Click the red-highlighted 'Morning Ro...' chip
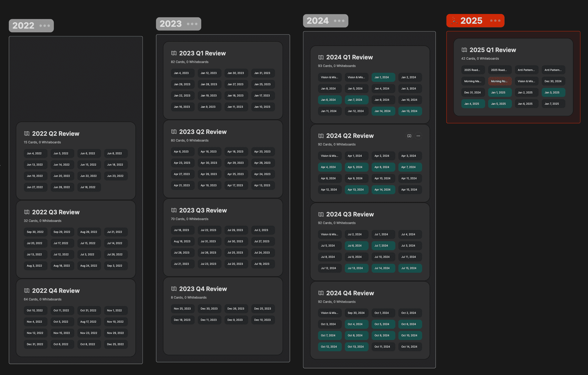This screenshot has height=375, width=588. pos(500,81)
